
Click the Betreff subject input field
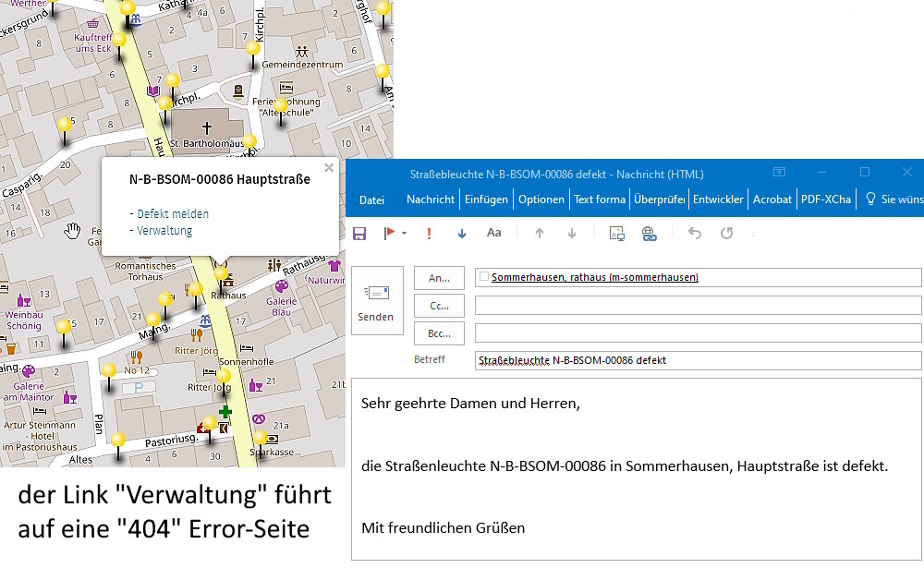698,360
